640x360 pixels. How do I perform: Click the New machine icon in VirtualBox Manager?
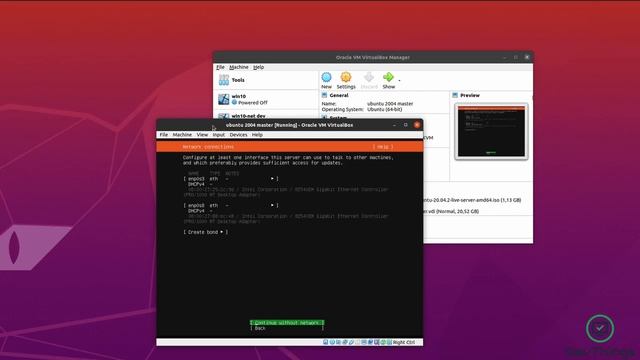[326, 77]
